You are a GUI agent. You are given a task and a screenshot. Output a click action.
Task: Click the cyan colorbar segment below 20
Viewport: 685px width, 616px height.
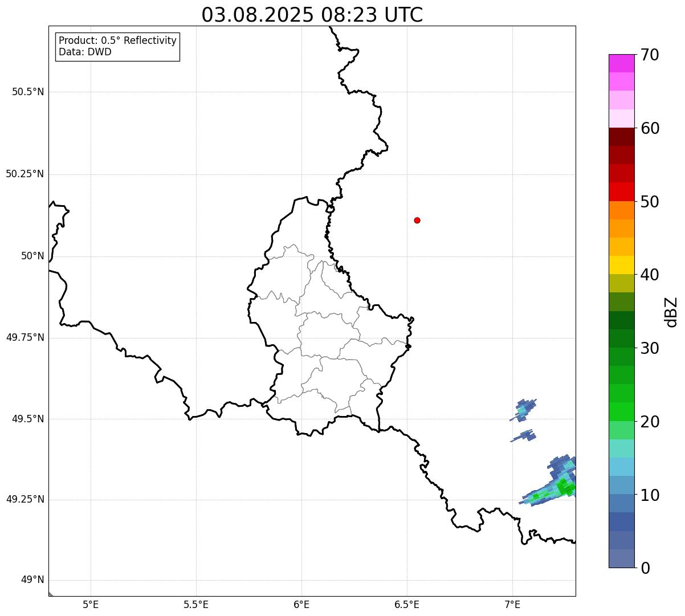pyautogui.click(x=621, y=448)
